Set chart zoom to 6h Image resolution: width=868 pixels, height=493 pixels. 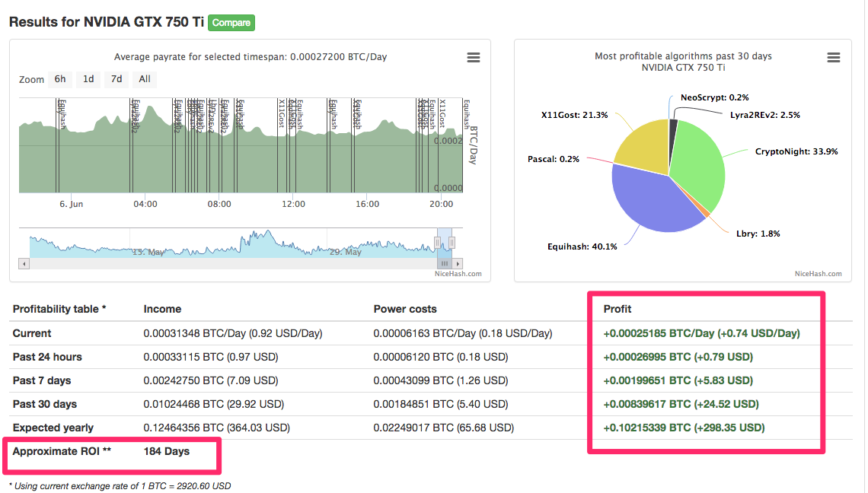pyautogui.click(x=60, y=79)
